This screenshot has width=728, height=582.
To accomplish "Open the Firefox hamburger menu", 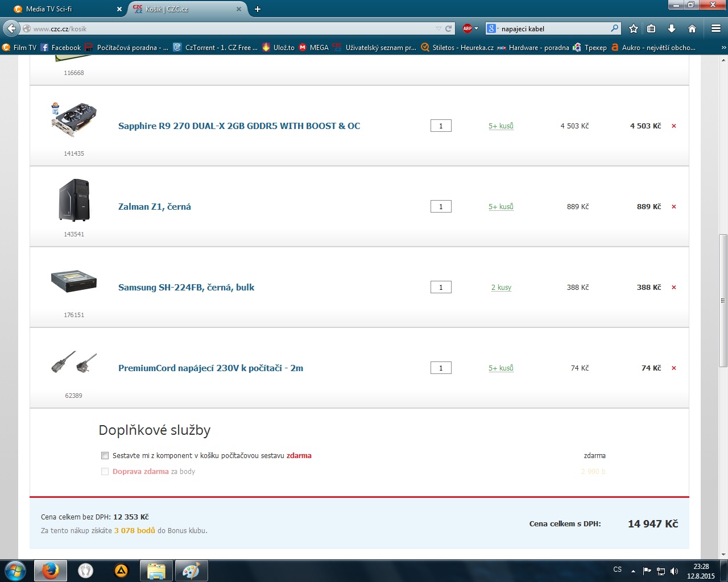I will [716, 28].
